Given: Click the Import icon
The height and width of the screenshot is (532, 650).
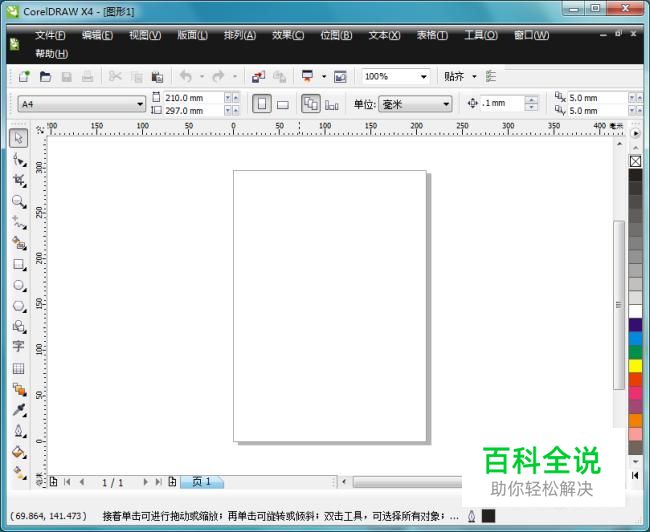Looking at the screenshot, I should pos(258,77).
